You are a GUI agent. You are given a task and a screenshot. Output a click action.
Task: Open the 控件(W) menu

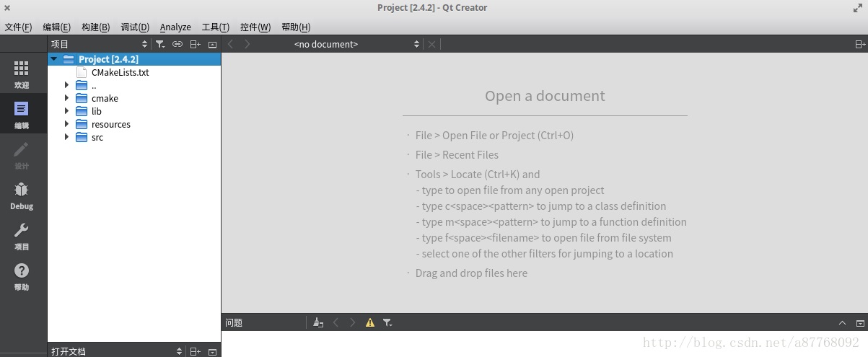pyautogui.click(x=255, y=27)
